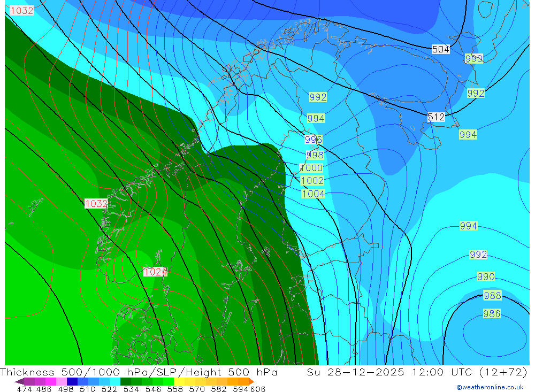
Task: Click the dark blue legend swatch above 510
Action: (72, 381)
